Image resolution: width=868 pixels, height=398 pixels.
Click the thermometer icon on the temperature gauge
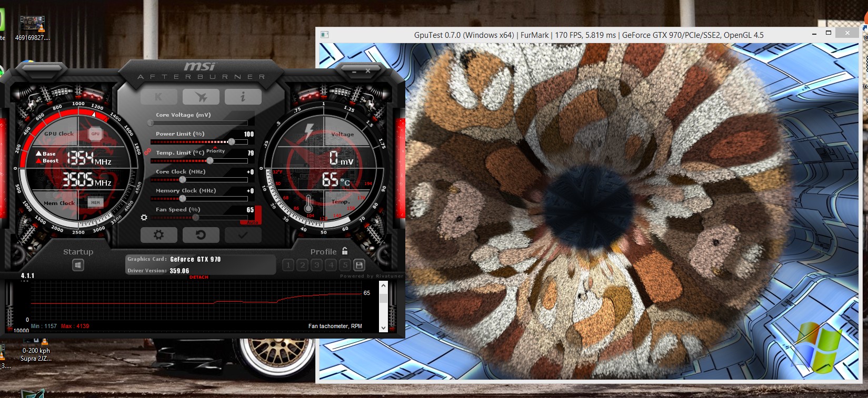[x=308, y=203]
